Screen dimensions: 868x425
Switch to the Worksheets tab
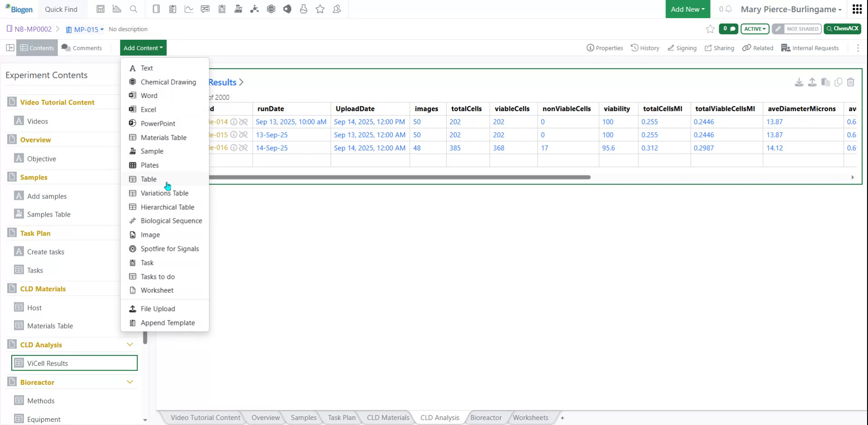coord(530,417)
